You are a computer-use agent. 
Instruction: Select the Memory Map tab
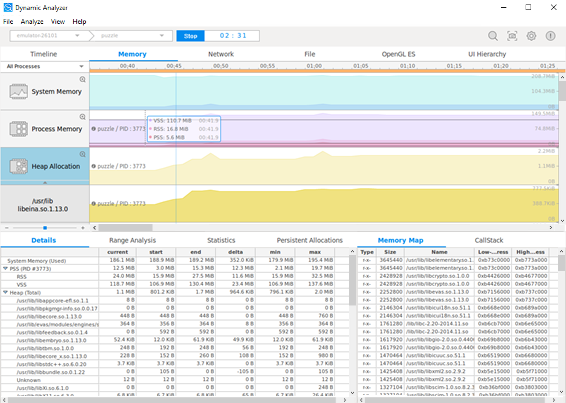400,240
